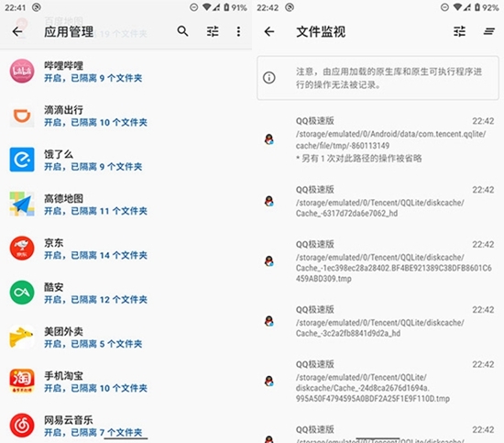Open the filter options in 应用管理
Screen dimensions: 504x443
click(x=213, y=31)
